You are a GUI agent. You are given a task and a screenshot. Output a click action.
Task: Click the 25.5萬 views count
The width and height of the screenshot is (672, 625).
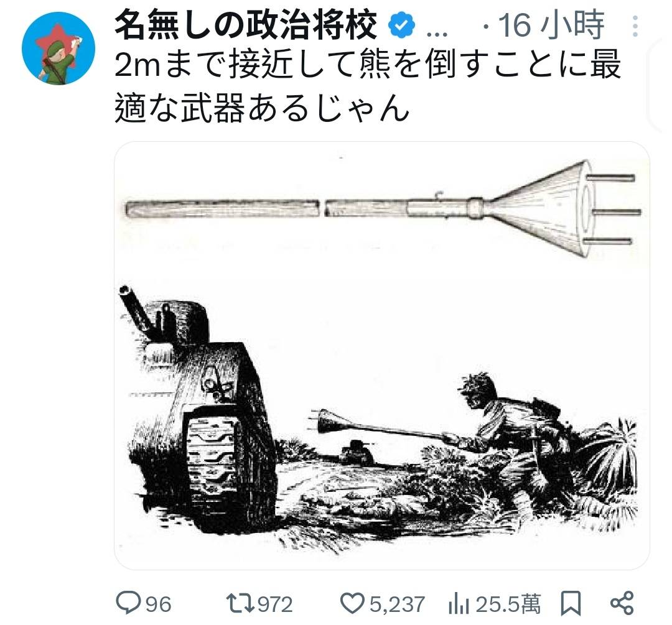tap(508, 604)
